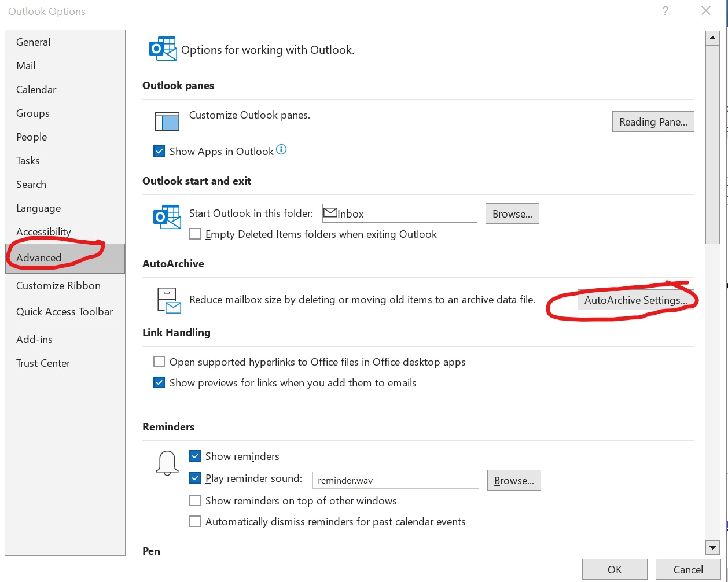The width and height of the screenshot is (728, 582).
Task: Close the Outlook Options dialog
Action: tap(705, 11)
